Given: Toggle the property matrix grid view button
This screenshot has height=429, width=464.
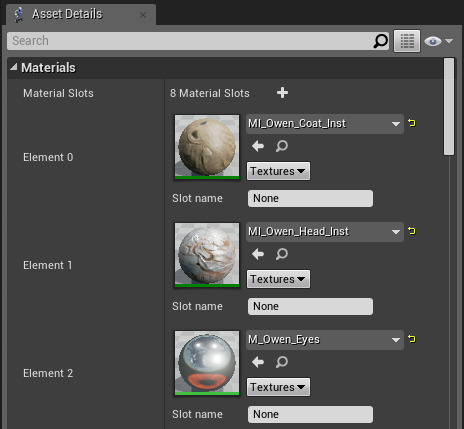Looking at the screenshot, I should pyautogui.click(x=407, y=41).
